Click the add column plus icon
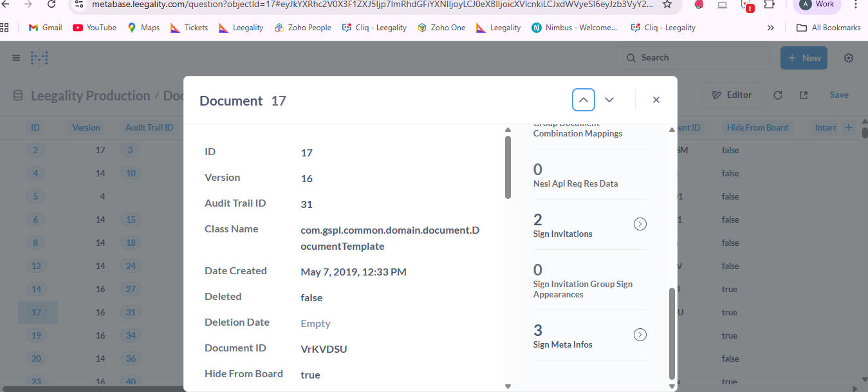868x392 pixels. (848, 127)
